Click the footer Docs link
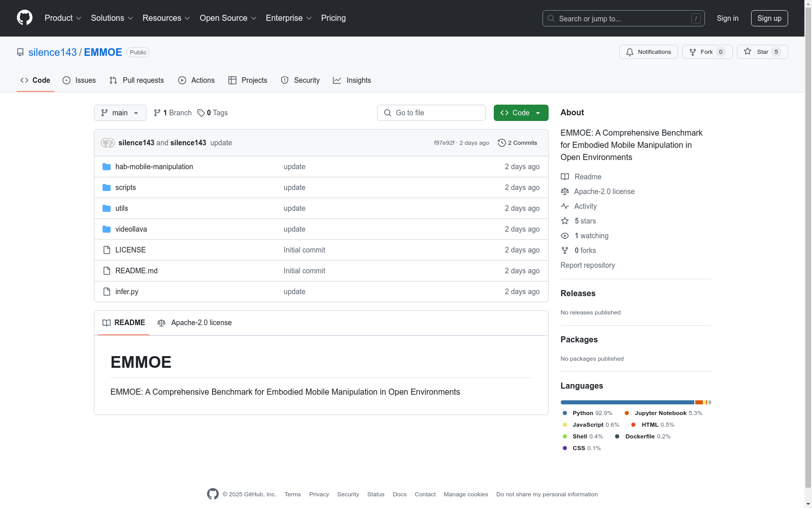This screenshot has width=812, height=508. click(x=399, y=494)
